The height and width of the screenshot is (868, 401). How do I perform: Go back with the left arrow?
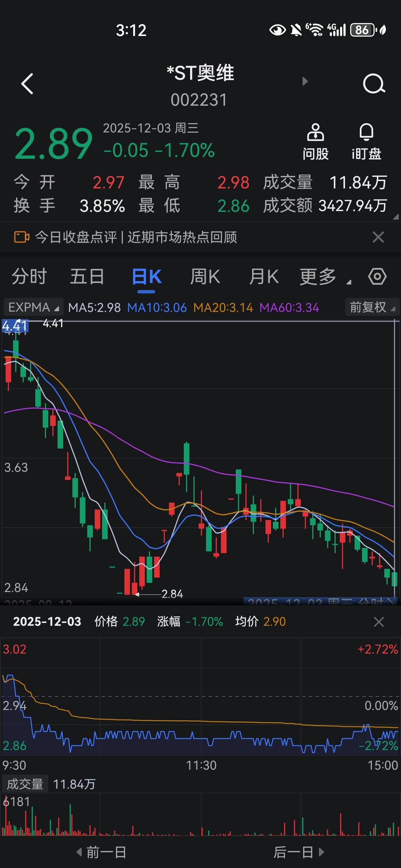coord(27,83)
